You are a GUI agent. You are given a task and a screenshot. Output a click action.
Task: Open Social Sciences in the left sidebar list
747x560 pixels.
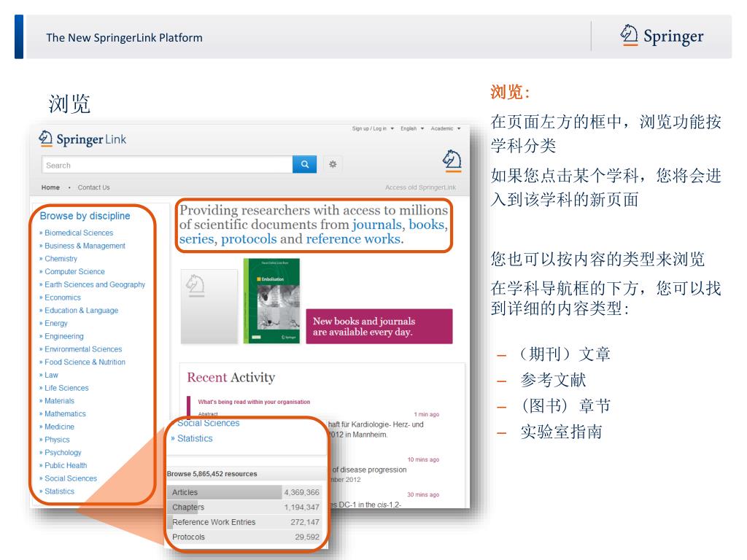click(x=71, y=478)
